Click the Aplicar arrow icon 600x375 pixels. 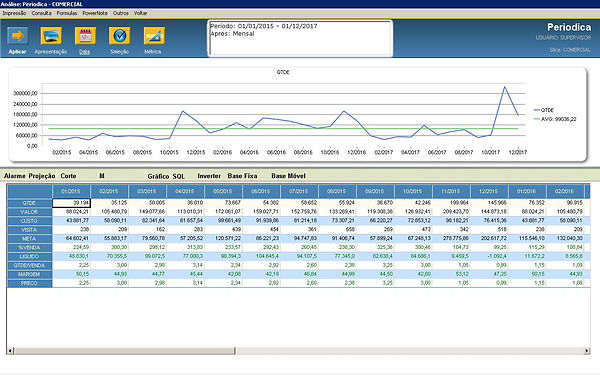[18, 36]
